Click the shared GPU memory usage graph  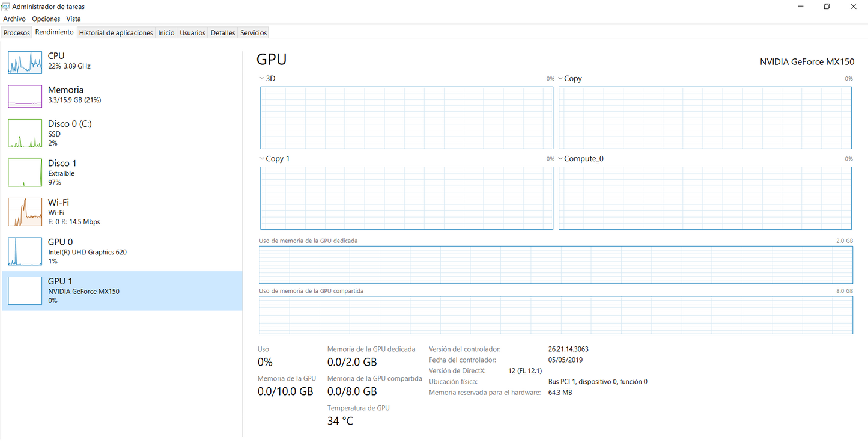point(556,315)
